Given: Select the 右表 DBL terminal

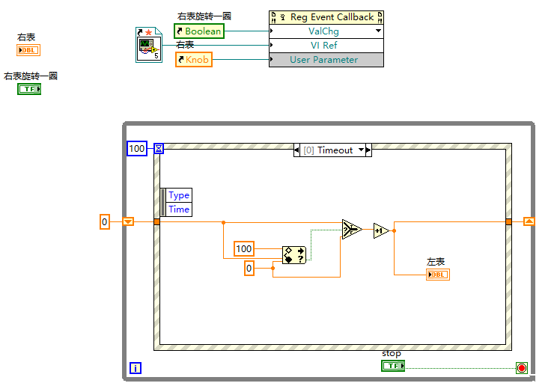Looking at the screenshot, I should (x=28, y=50).
